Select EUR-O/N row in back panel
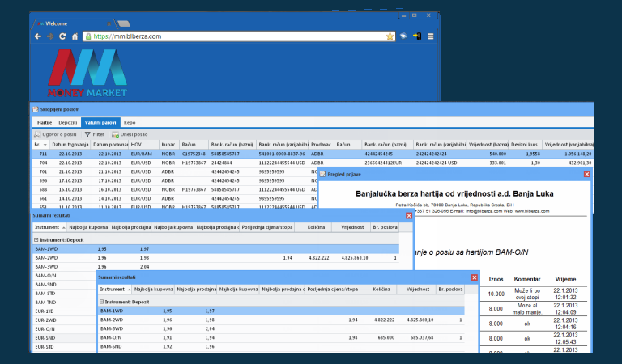The image size is (622, 364). [x=65, y=329]
